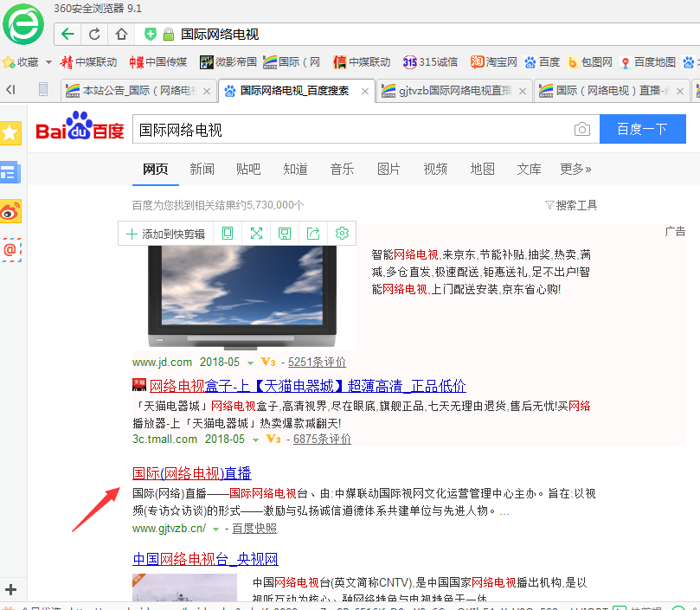
Task: Select the 地图 search category
Action: (482, 170)
